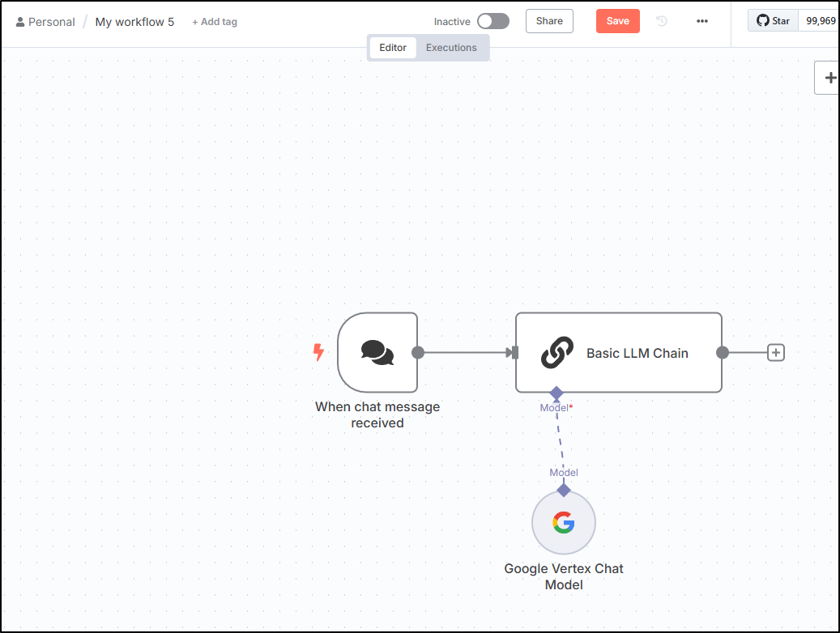Toggle the Inactive workflow switch
Screen dimensions: 840x633
(492, 21)
